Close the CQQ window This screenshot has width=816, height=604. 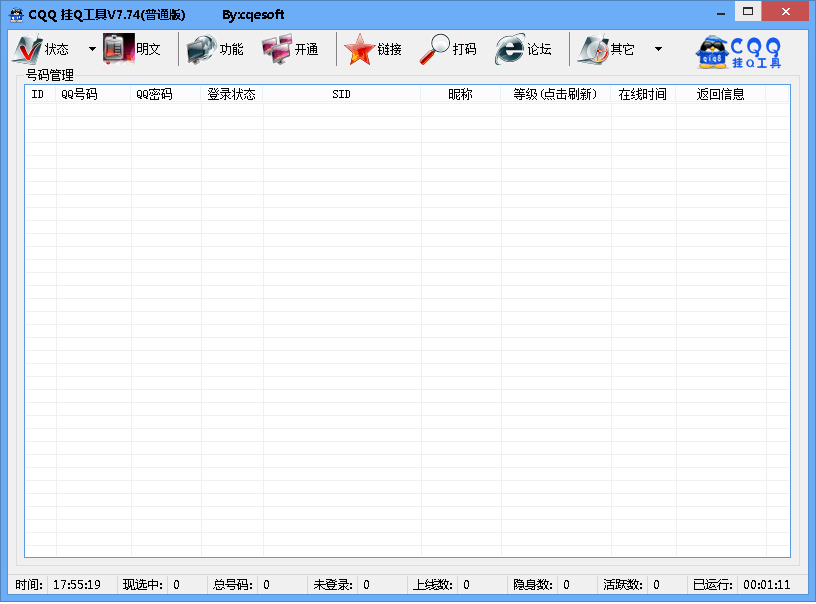(786, 11)
